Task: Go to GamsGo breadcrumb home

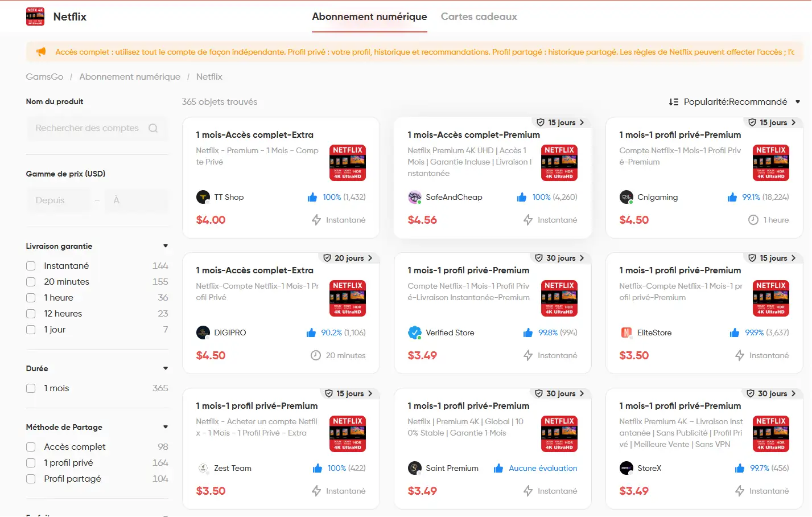Action: tap(45, 77)
